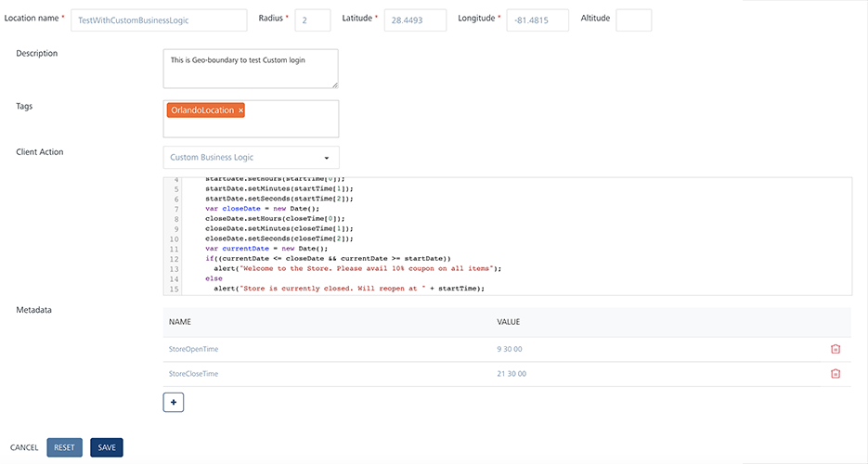Select the StoreCloseTime name cell
The height and width of the screenshot is (464, 868).
193,373
